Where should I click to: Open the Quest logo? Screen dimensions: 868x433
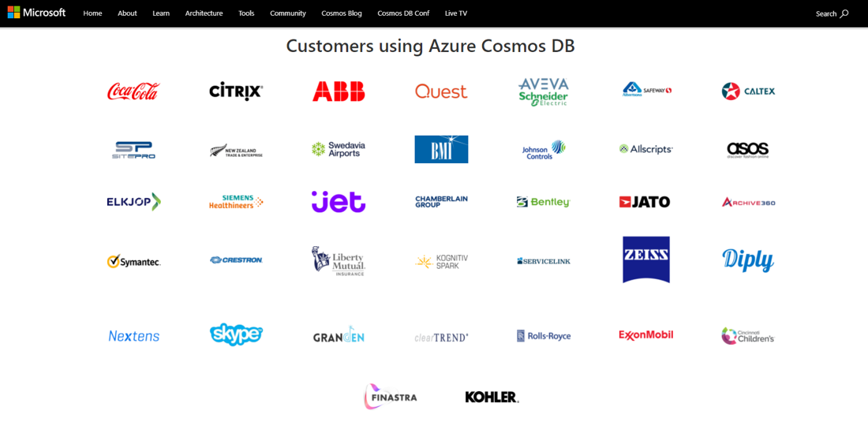(x=441, y=91)
